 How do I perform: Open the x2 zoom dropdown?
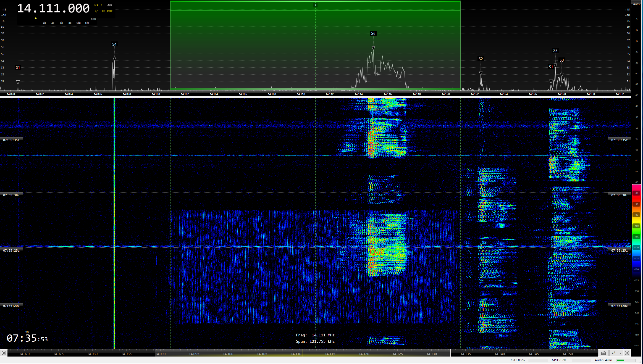[613, 353]
